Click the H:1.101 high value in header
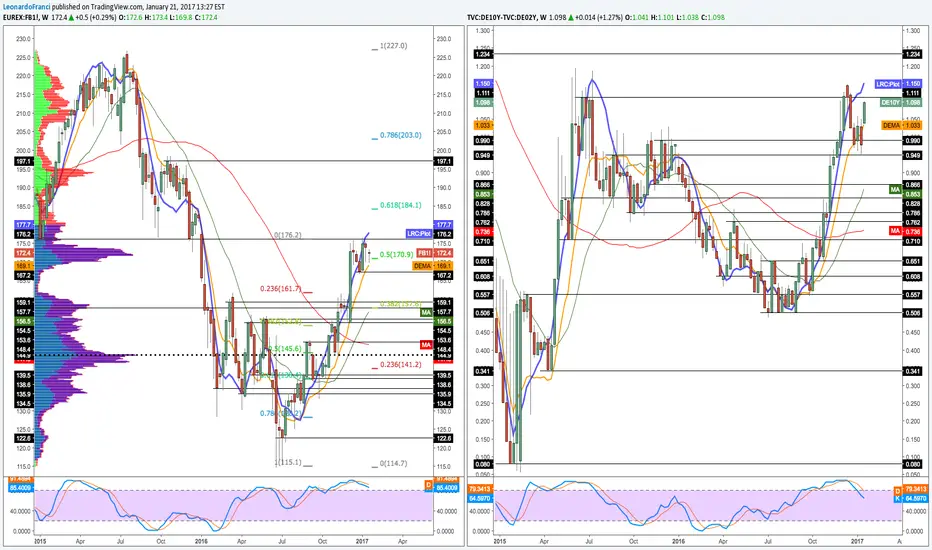The width and height of the screenshot is (932, 550). click(662, 18)
